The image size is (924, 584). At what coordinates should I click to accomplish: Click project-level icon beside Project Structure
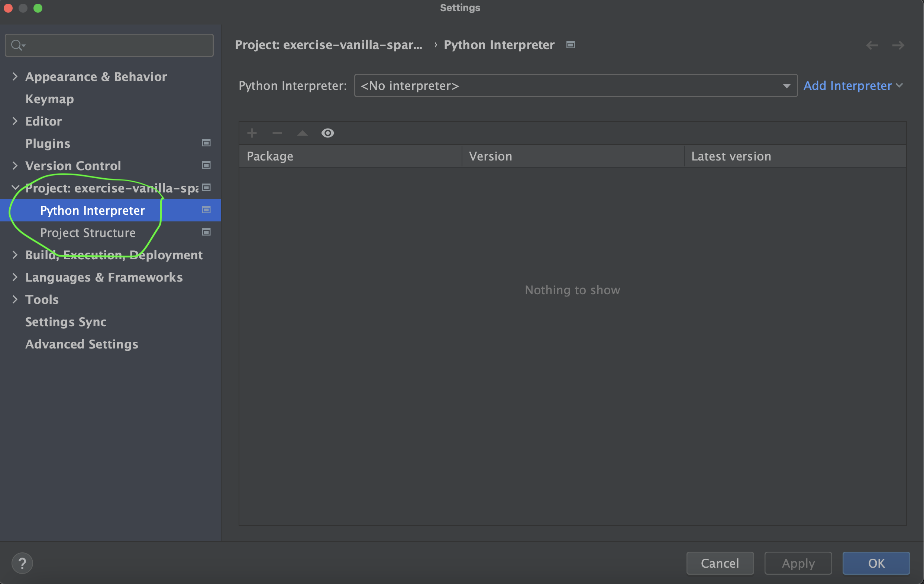coord(206,232)
